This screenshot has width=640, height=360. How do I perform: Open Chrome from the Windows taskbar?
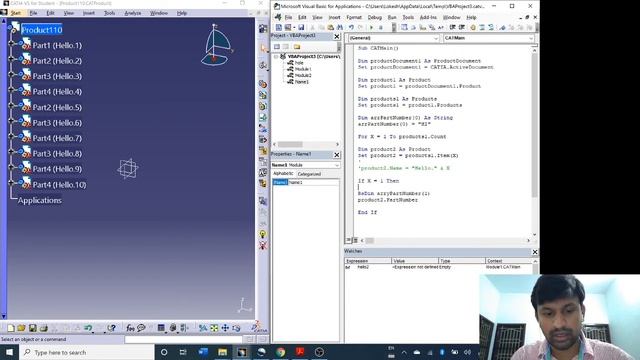[280, 352]
